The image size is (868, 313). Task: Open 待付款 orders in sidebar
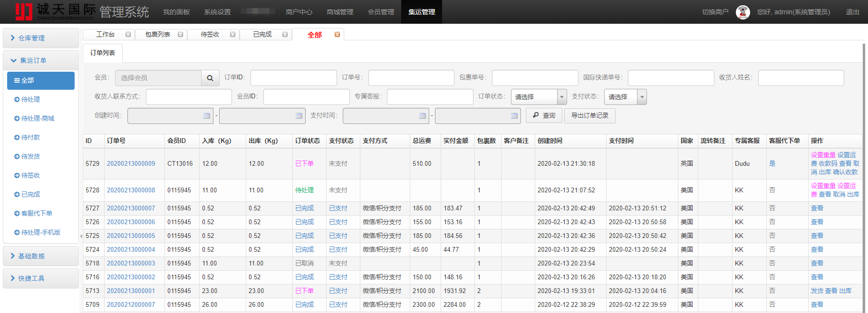click(x=30, y=137)
